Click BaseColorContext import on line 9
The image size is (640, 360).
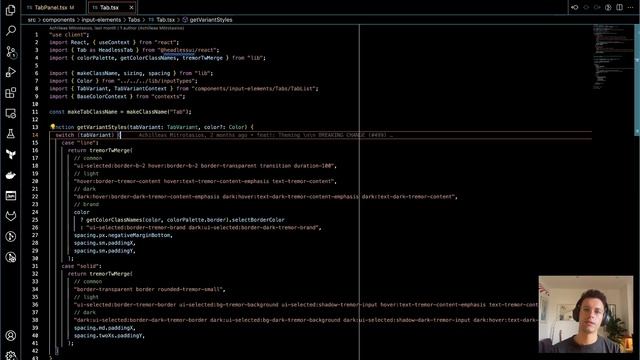pyautogui.click(x=102, y=96)
